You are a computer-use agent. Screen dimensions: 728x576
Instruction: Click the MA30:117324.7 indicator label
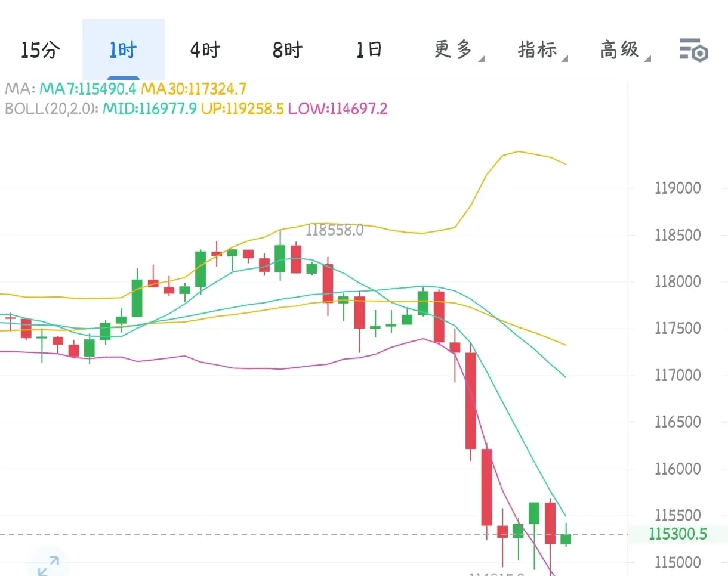click(x=193, y=89)
